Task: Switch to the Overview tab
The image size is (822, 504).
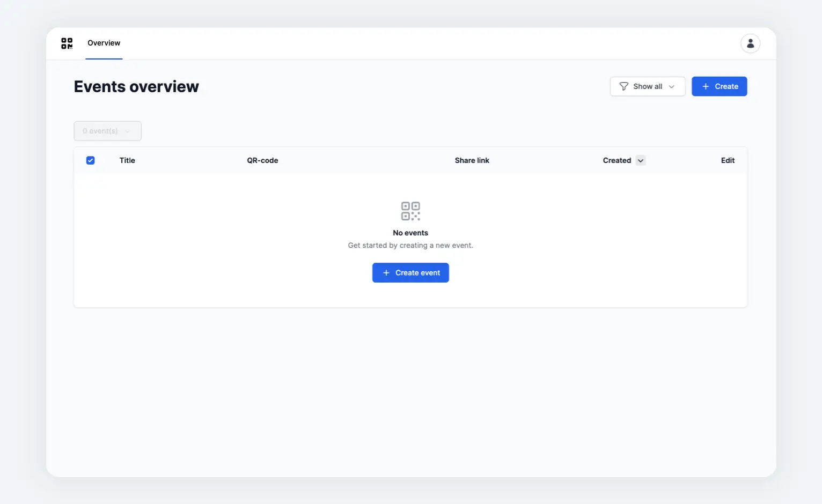Action: tap(104, 43)
